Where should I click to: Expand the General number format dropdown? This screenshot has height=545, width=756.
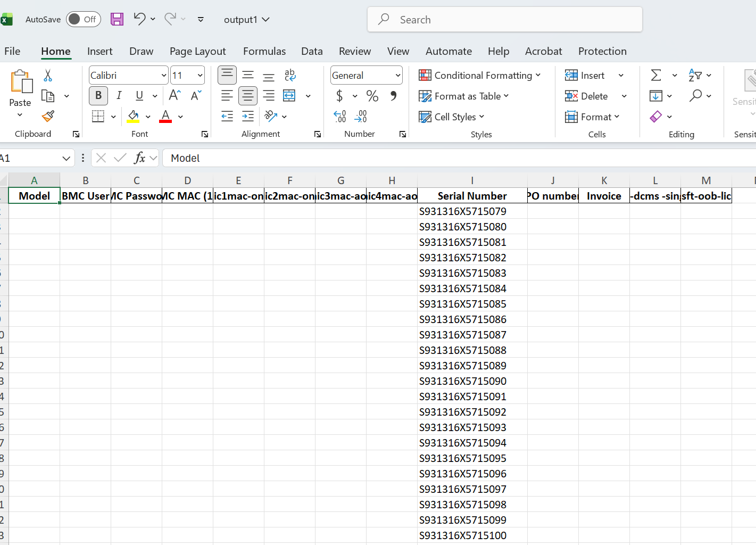coord(397,76)
